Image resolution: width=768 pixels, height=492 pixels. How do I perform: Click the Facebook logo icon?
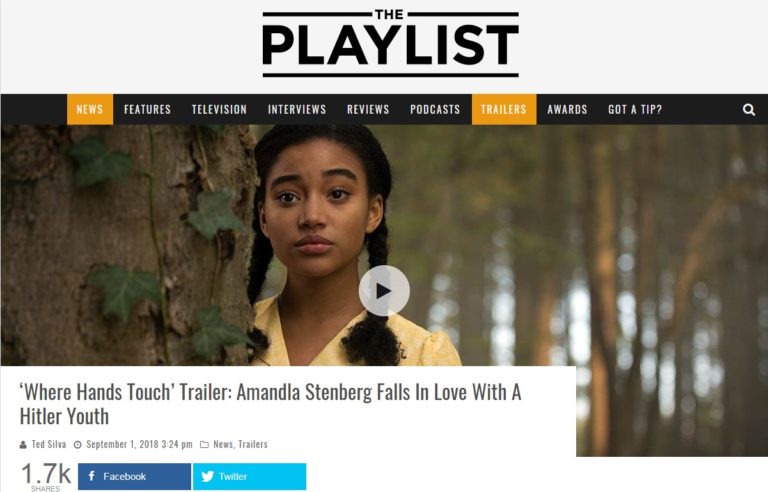(x=92, y=476)
